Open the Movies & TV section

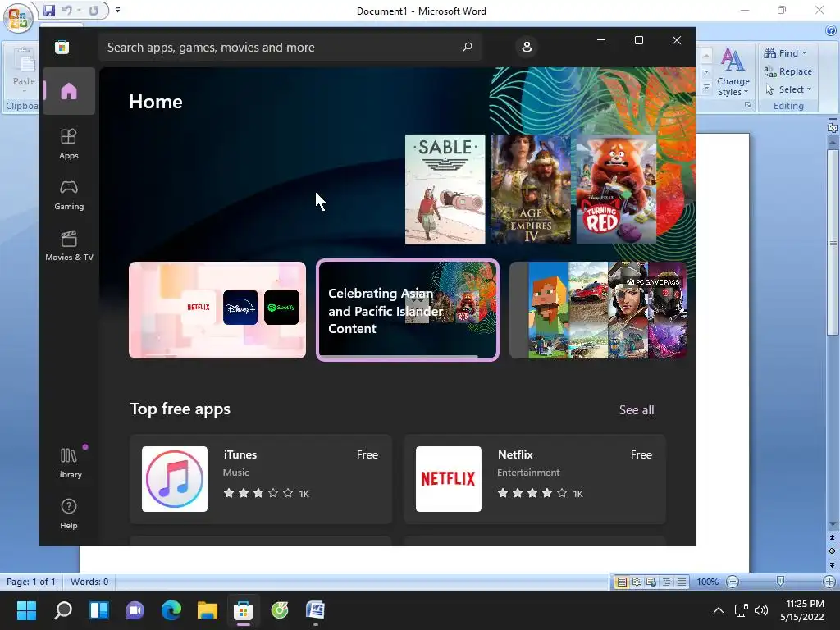click(x=69, y=246)
